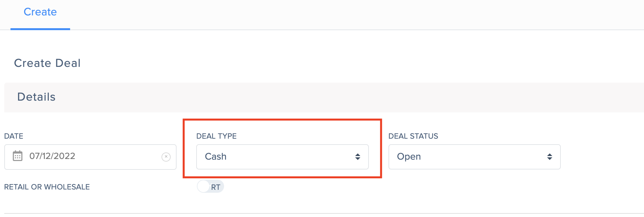Click the up-down arrows on Deal Type

(x=358, y=157)
